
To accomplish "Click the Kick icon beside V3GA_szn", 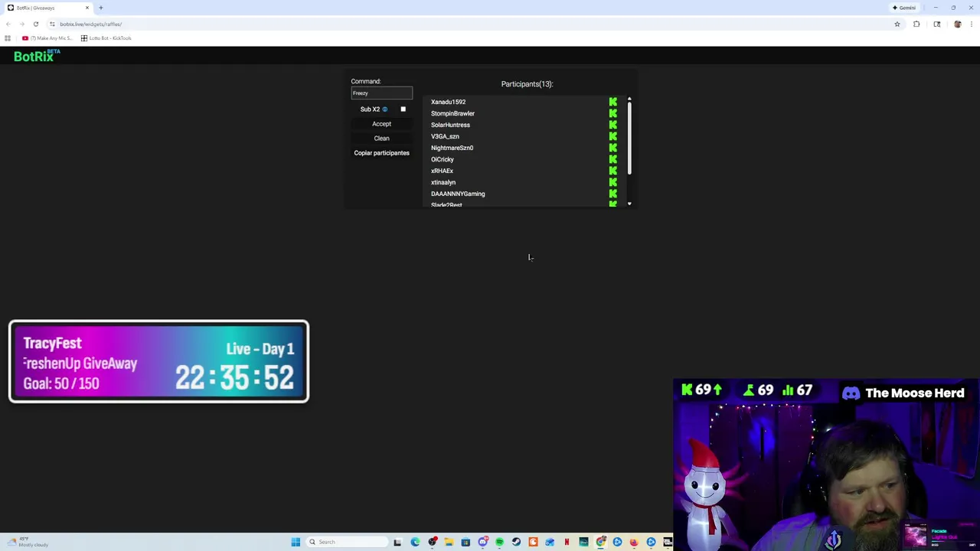I will coord(612,136).
